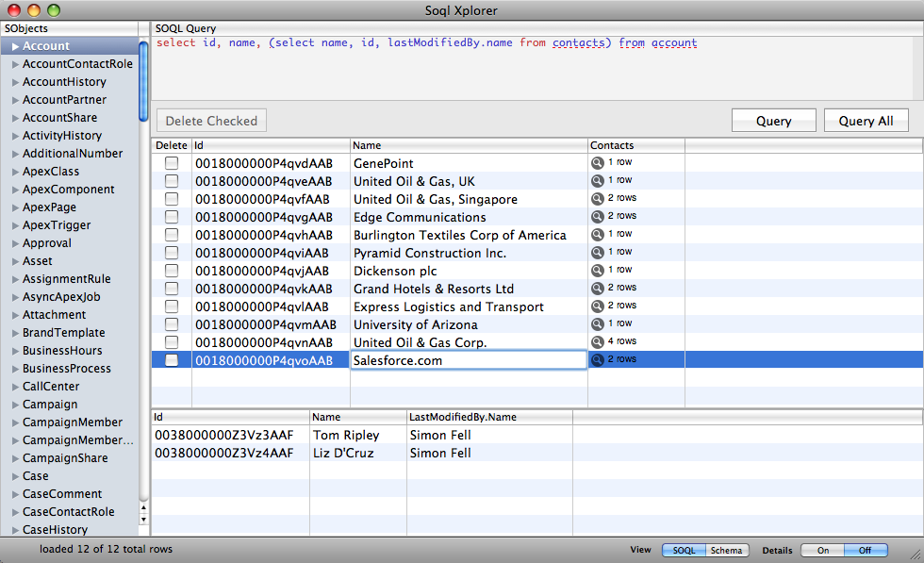924x563 pixels.
Task: Expand CallCenter disclosure triangle
Action: tap(15, 387)
